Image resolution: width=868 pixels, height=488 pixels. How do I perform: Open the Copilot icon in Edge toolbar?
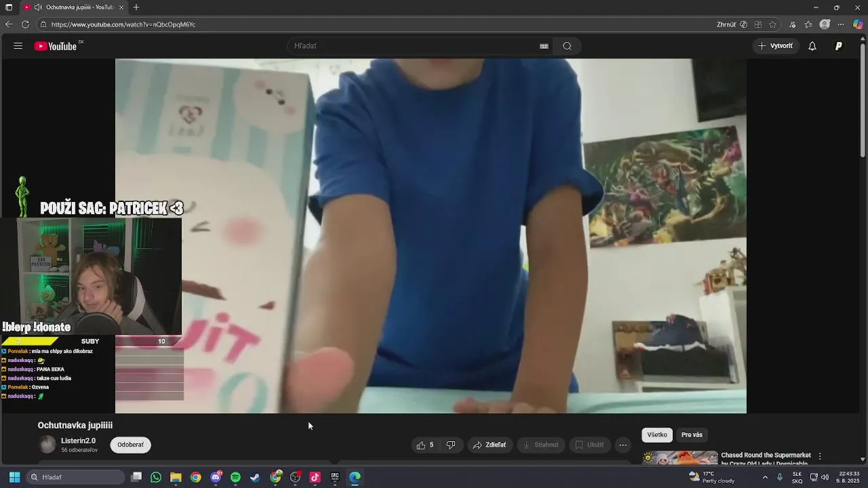click(x=858, y=24)
